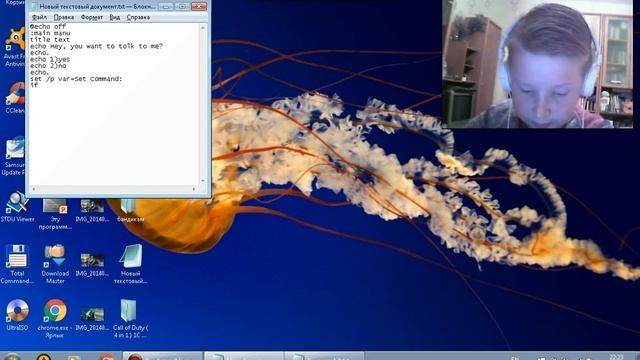Click the 'echo 2)no' line

click(x=48, y=66)
